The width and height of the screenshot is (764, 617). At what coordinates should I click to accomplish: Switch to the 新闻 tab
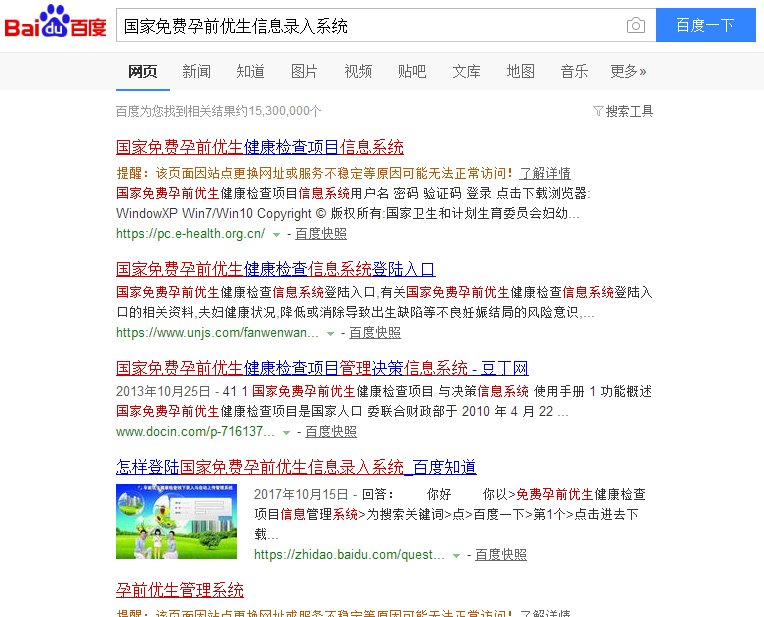196,72
